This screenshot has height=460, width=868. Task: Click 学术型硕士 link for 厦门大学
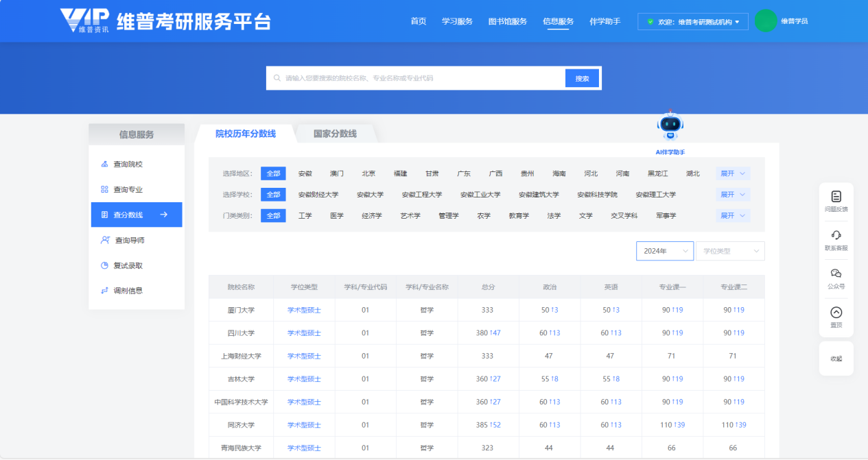(304, 310)
